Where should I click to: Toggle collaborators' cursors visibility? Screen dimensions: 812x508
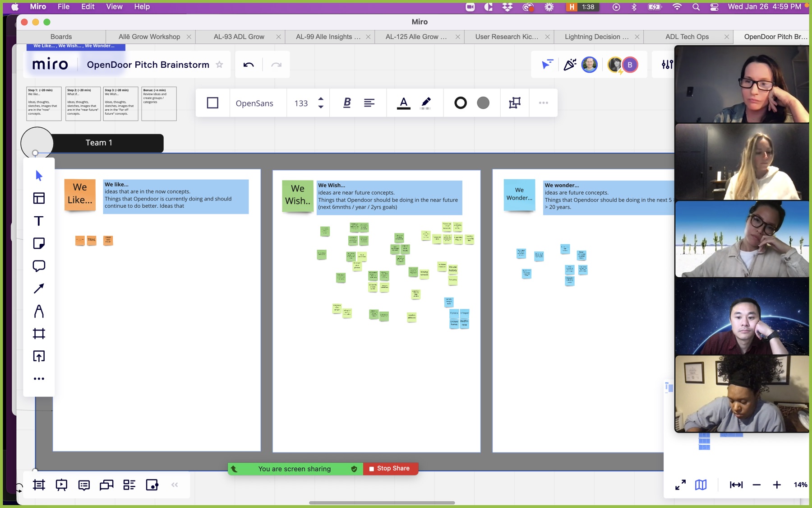(x=547, y=65)
